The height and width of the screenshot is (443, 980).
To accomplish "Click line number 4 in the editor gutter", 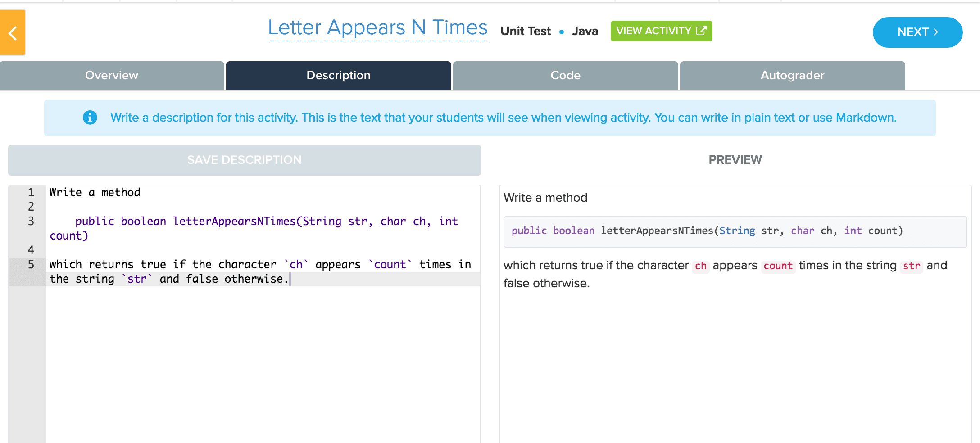I will tap(31, 250).
